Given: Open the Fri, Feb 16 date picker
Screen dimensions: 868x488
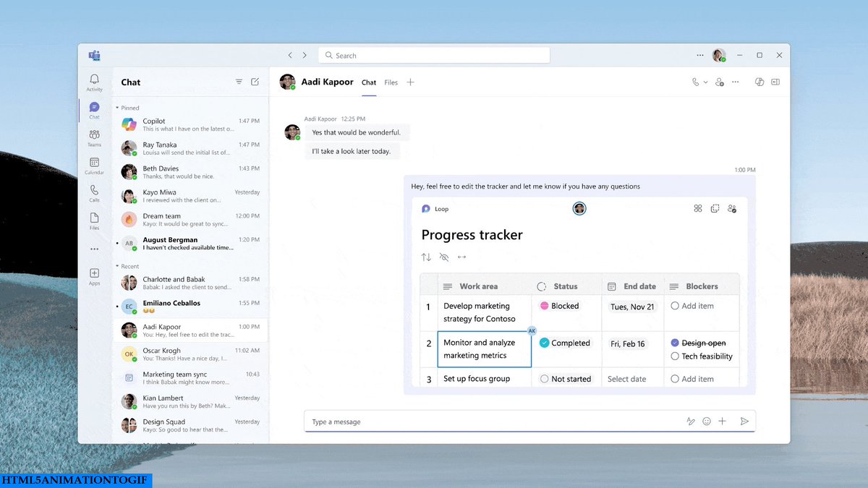Looking at the screenshot, I should [628, 344].
